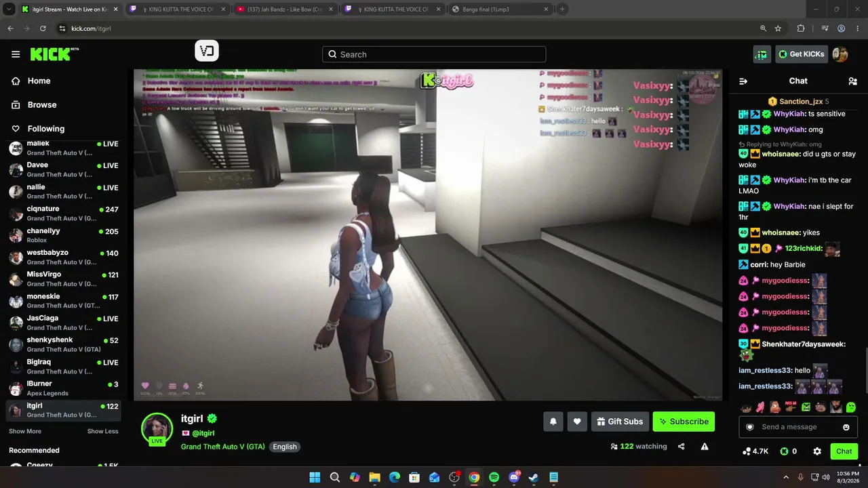Expand followed channels with Show More

coord(25,431)
